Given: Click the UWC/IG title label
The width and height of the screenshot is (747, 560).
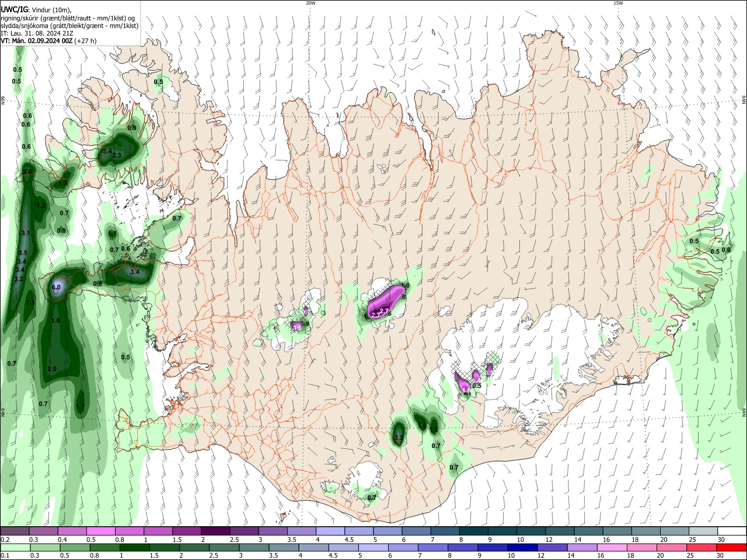Looking at the screenshot, I should coord(14,9).
